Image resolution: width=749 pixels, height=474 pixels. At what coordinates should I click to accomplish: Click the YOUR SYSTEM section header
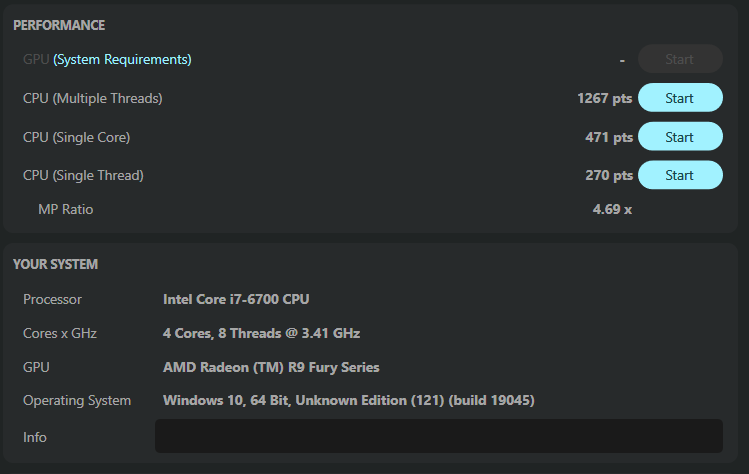coord(55,264)
